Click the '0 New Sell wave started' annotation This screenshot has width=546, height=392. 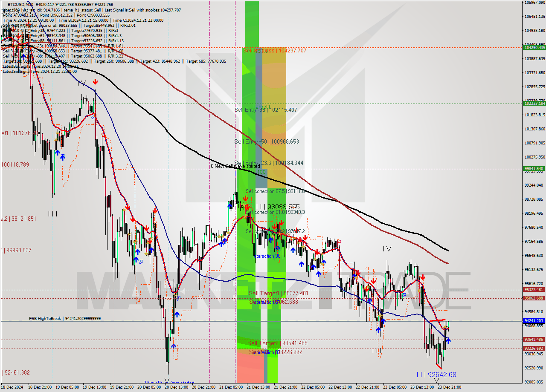(235, 166)
